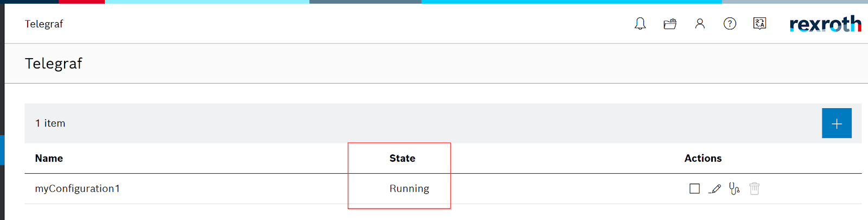Click the '1 item' count label
Viewport: 868px width, 220px height.
[x=50, y=123]
